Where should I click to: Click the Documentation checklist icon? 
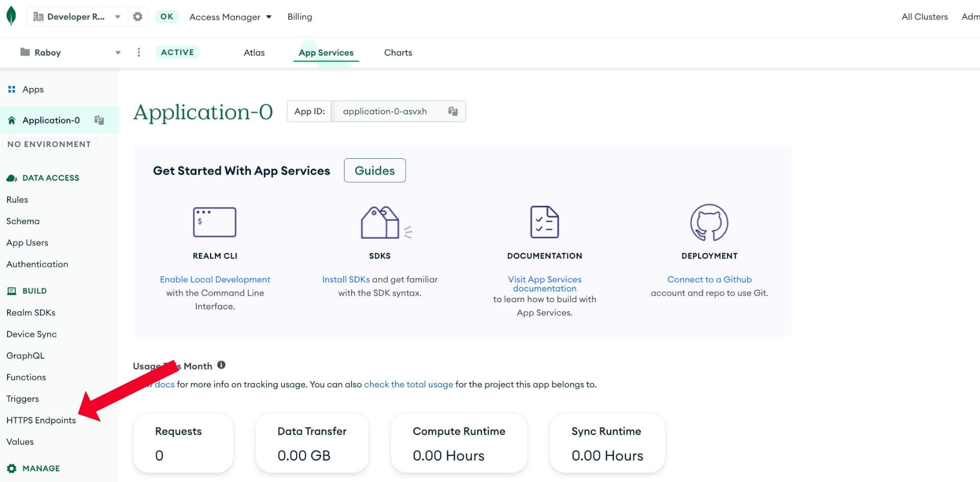(x=544, y=222)
